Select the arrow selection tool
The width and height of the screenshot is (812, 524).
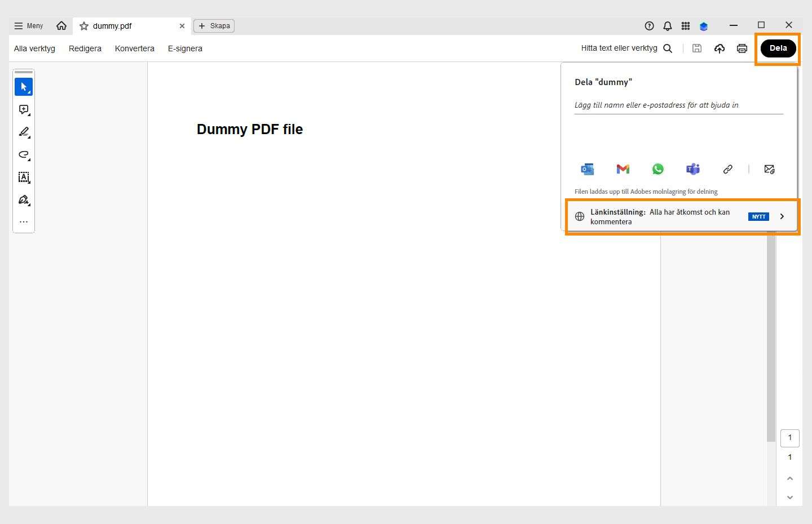coord(24,87)
